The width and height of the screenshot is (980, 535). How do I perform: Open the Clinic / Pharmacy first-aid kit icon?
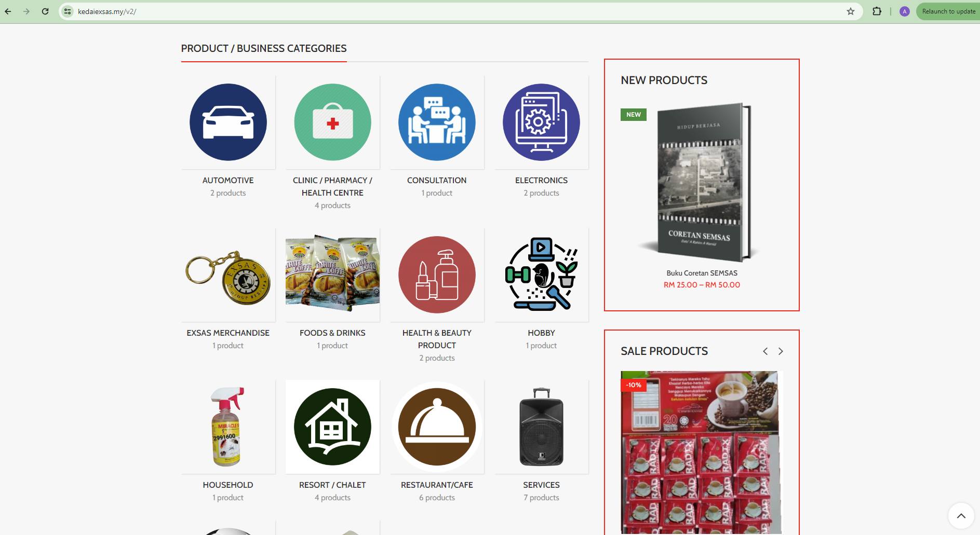(332, 122)
